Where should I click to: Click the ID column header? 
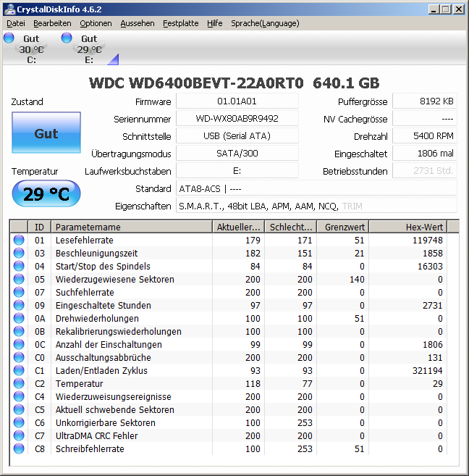pos(39,227)
